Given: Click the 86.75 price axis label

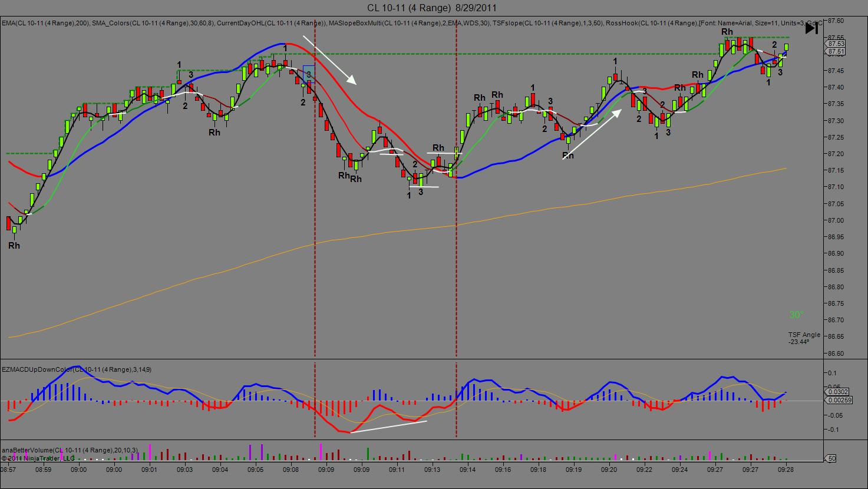Looking at the screenshot, I should tap(836, 303).
